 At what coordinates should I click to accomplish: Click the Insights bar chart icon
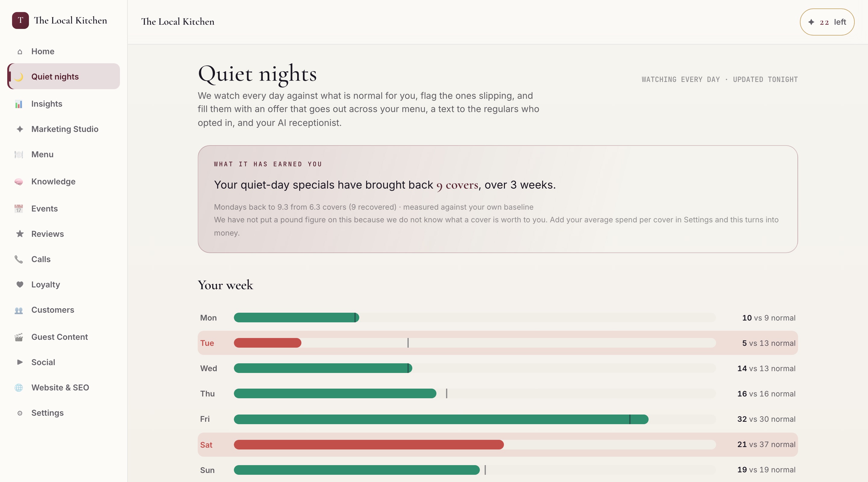tap(19, 104)
